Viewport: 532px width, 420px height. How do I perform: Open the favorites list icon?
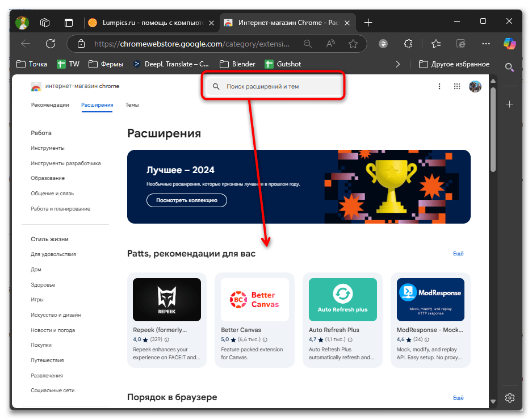coord(436,44)
